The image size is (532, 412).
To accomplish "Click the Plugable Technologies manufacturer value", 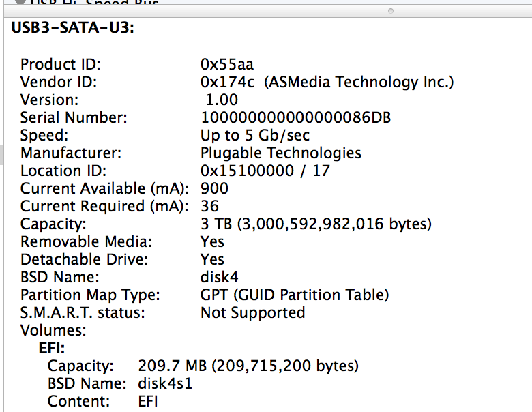I will [280, 153].
